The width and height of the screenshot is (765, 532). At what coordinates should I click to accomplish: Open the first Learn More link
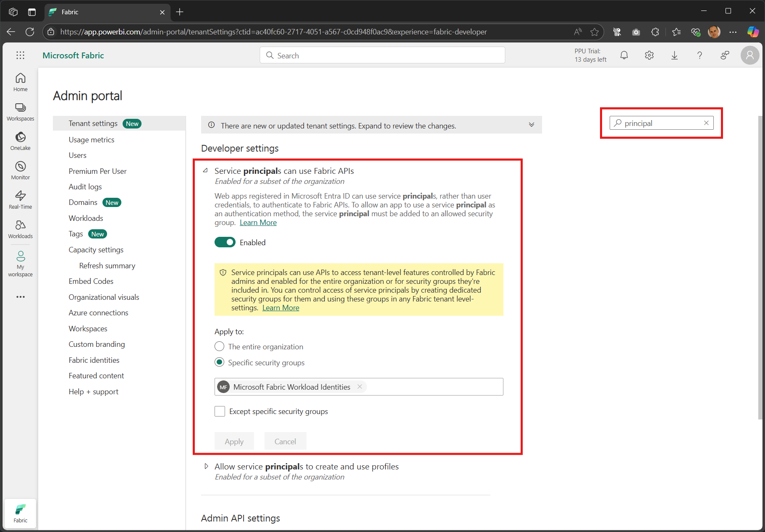tap(258, 222)
